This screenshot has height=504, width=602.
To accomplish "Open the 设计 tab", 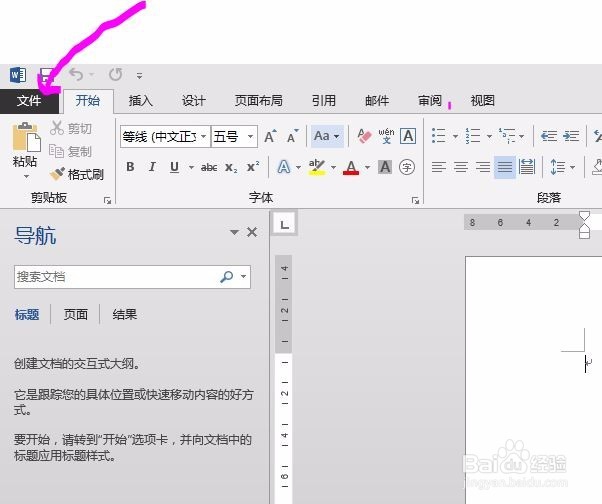I will tap(194, 101).
